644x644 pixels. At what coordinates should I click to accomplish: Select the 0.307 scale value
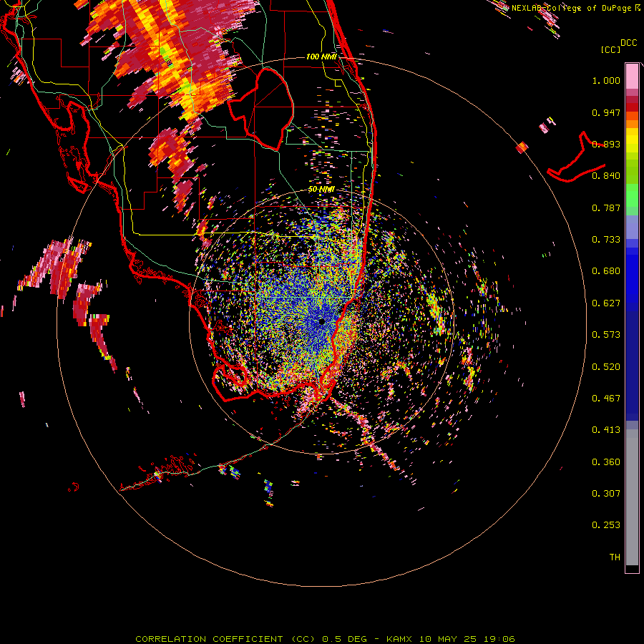606,494
